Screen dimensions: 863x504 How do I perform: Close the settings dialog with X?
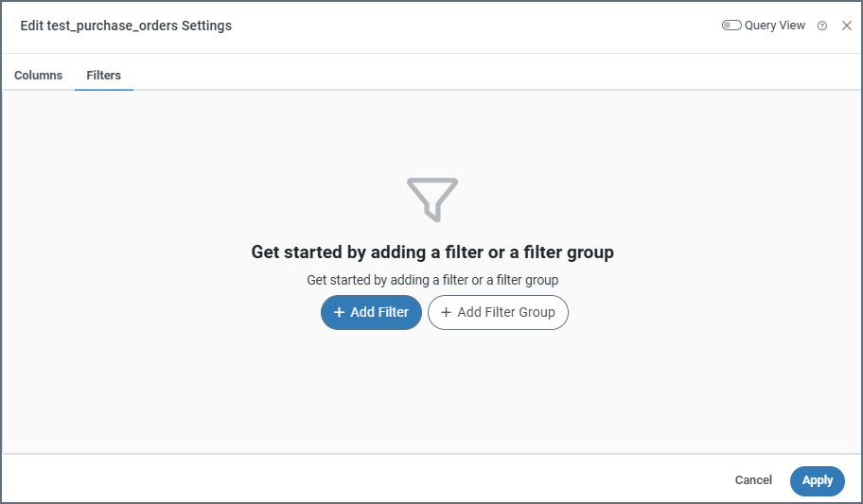[x=847, y=26]
